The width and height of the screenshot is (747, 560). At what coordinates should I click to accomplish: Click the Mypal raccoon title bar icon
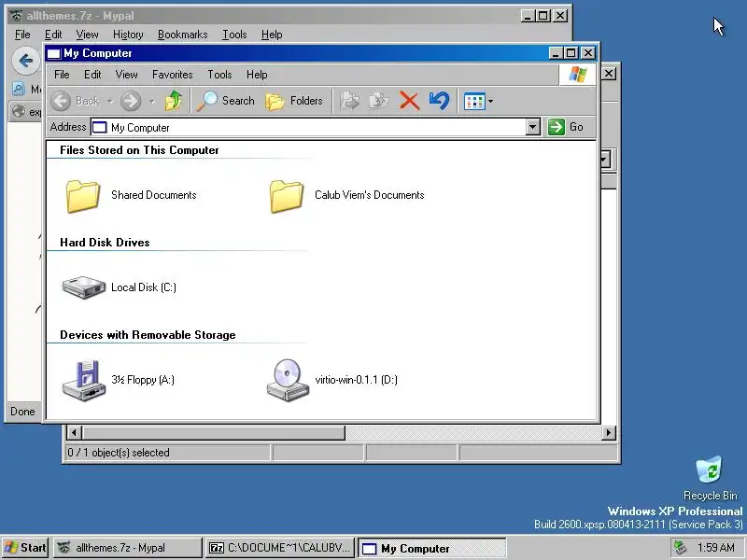click(x=16, y=16)
